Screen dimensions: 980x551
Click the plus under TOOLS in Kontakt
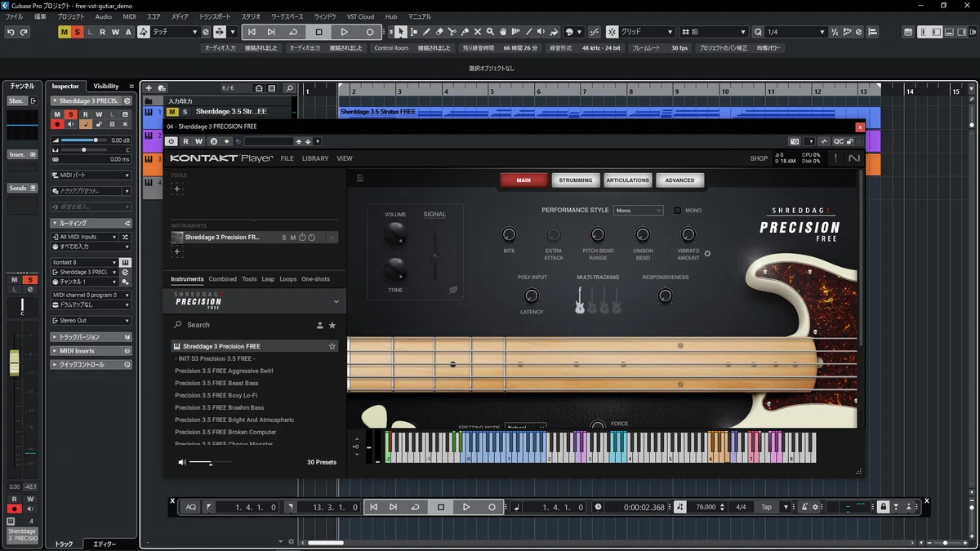click(x=176, y=189)
